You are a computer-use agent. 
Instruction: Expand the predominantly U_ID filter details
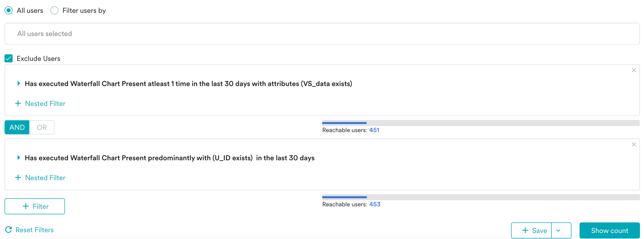coord(19,157)
